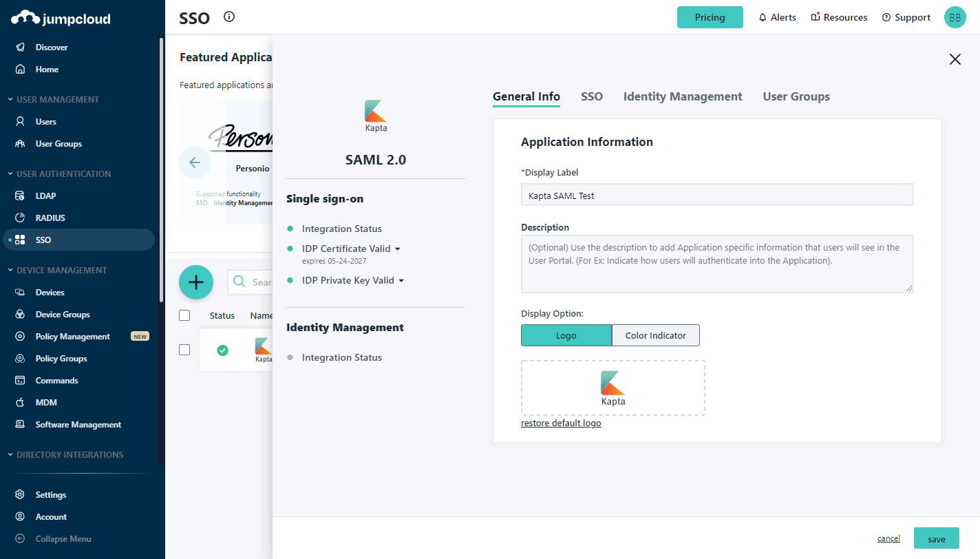Screen dimensions: 980x559
Task: Click the SSO info icon
Action: tap(229, 17)
